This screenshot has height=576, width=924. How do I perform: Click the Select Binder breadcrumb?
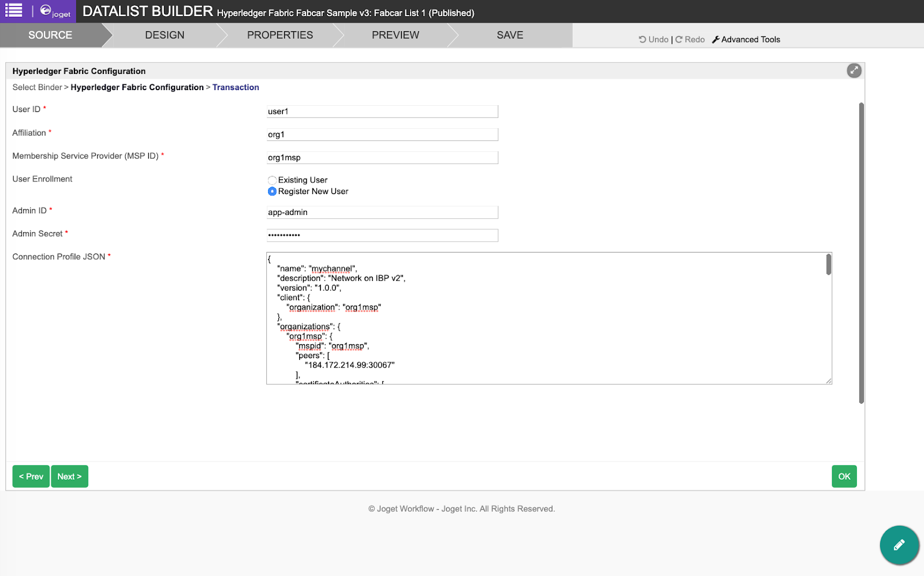[x=37, y=87]
